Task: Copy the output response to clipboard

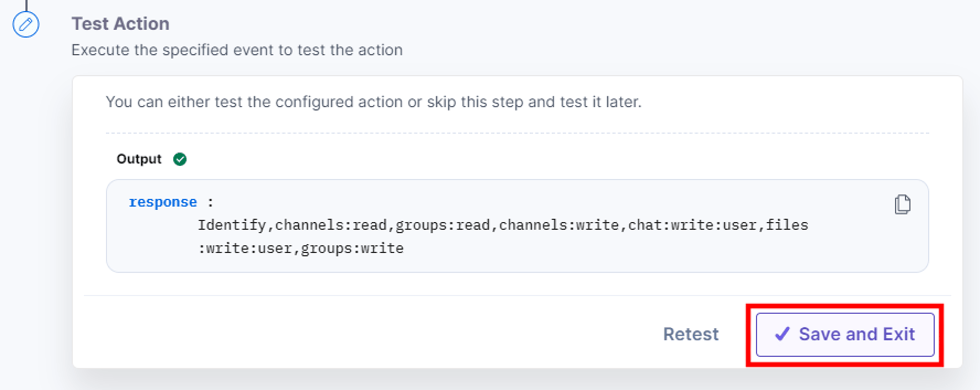Action: [902, 204]
